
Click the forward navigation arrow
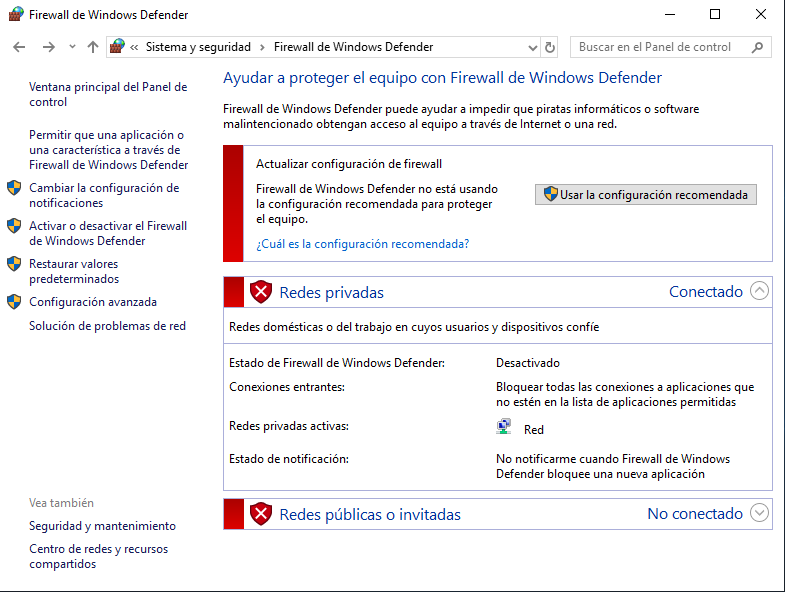49,47
